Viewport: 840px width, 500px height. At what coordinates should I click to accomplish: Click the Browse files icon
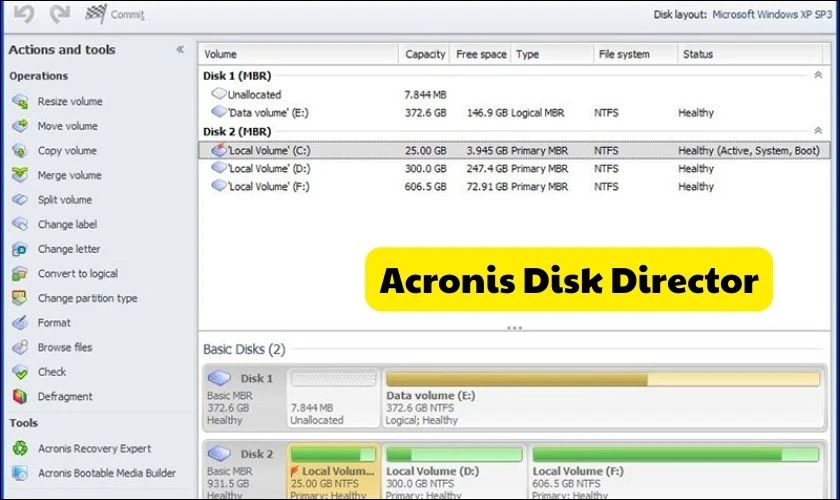20,347
